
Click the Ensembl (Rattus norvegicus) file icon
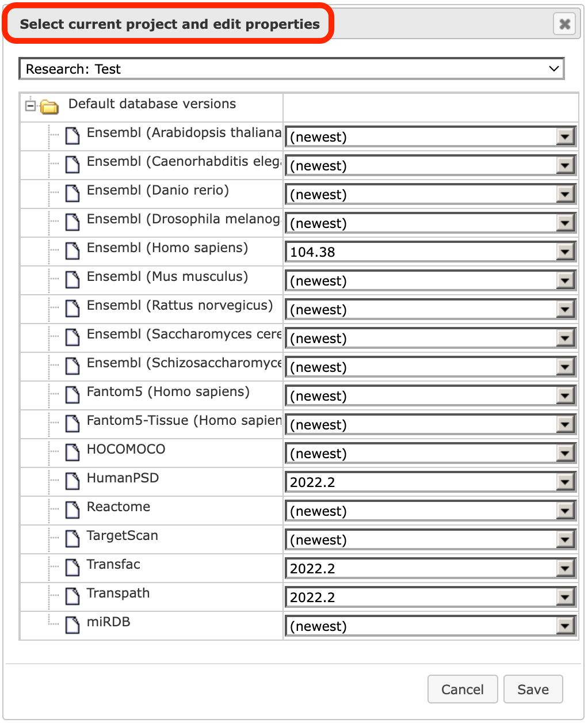[72, 309]
